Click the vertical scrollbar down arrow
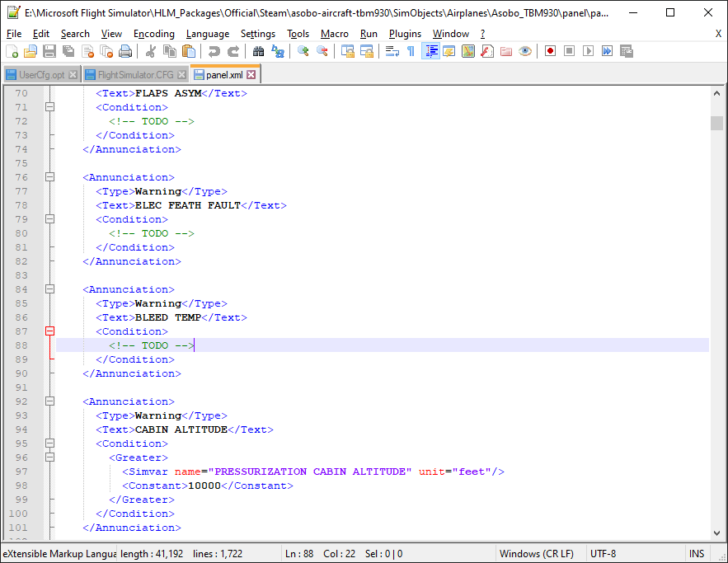Screen dimensions: 728x563 point(716,533)
